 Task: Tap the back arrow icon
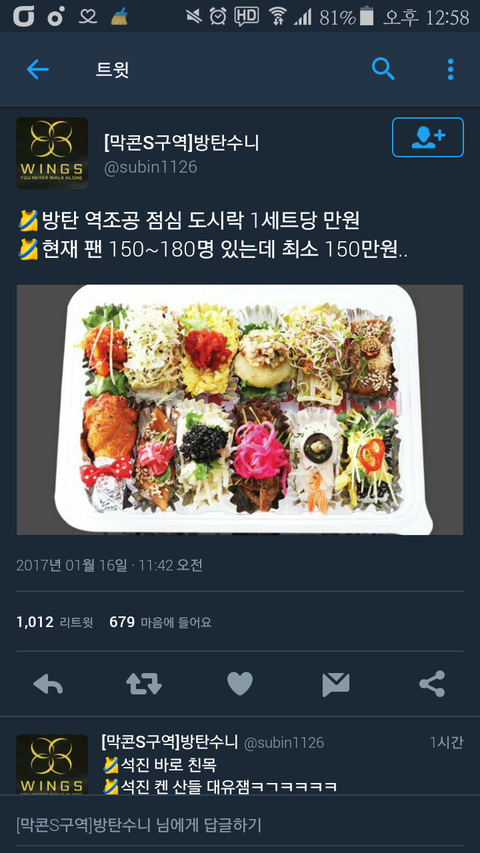click(38, 70)
